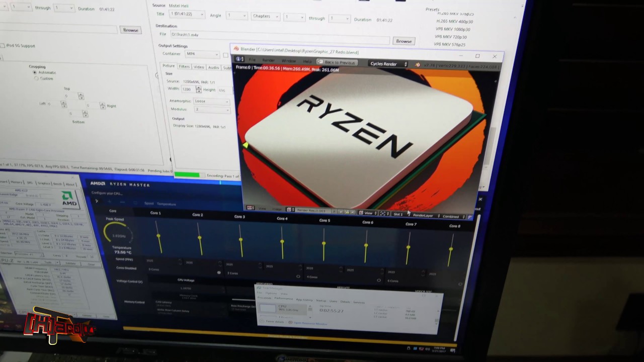The image size is (644, 362).
Task: Open the Title dropdown showing 1 (01:41:22)
Action: [187, 15]
